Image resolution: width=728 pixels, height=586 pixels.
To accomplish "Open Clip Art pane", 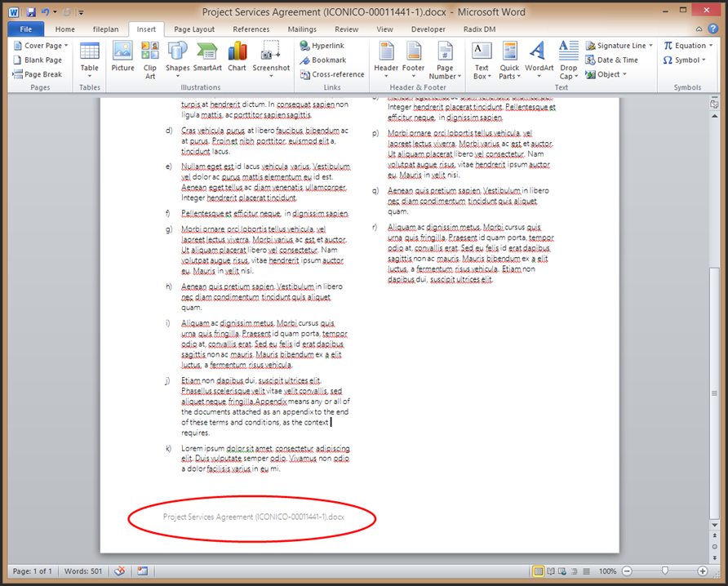I will (150, 60).
